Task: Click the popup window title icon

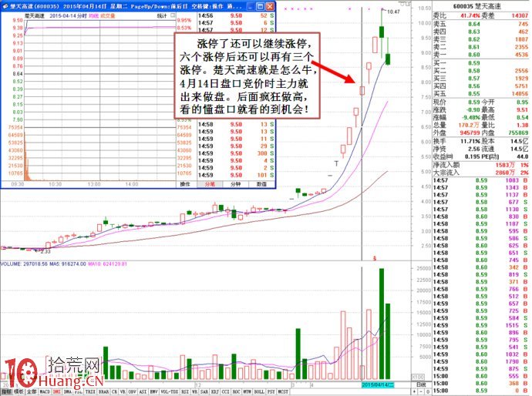Action: (x=5, y=6)
